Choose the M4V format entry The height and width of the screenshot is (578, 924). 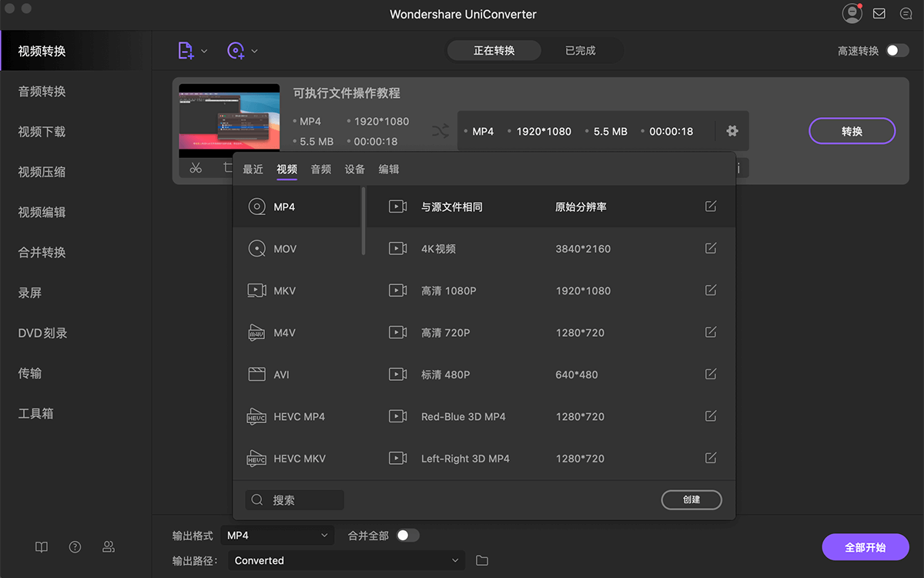coord(297,333)
